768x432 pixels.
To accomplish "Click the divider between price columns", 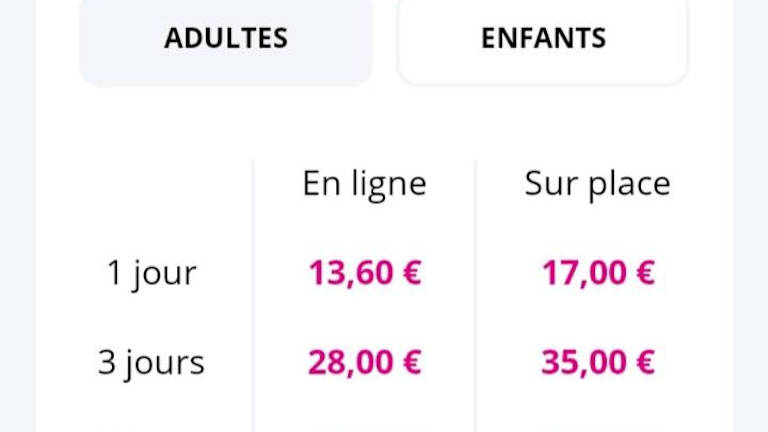I will pos(476,300).
